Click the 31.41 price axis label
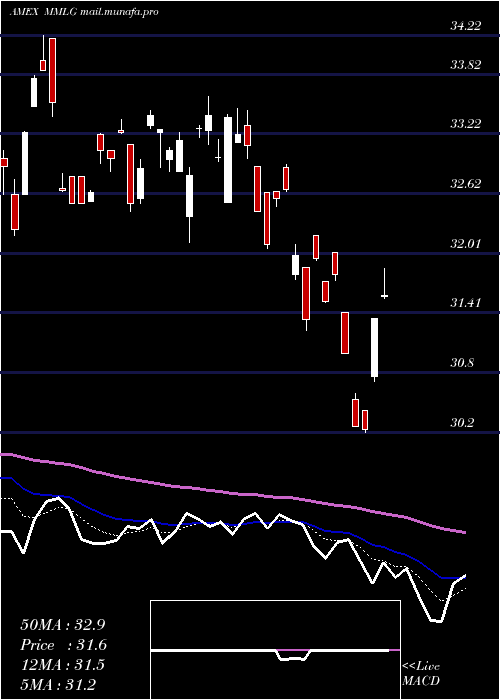 [466, 303]
